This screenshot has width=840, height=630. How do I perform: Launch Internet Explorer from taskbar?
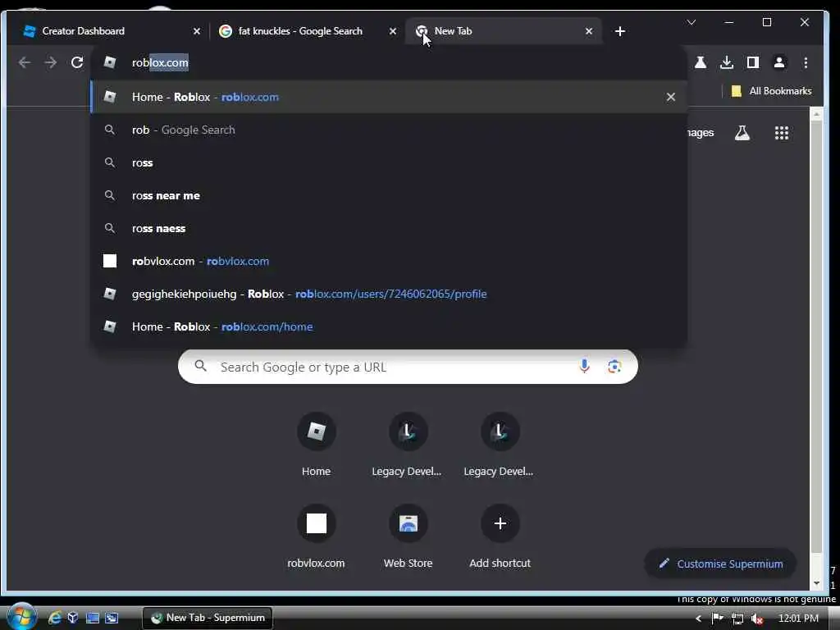54,618
